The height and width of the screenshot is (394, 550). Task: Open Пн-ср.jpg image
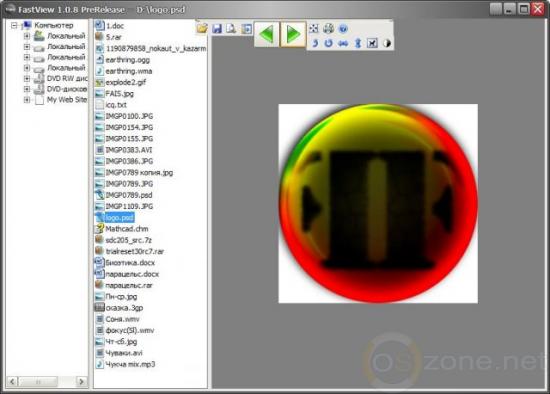tap(121, 296)
